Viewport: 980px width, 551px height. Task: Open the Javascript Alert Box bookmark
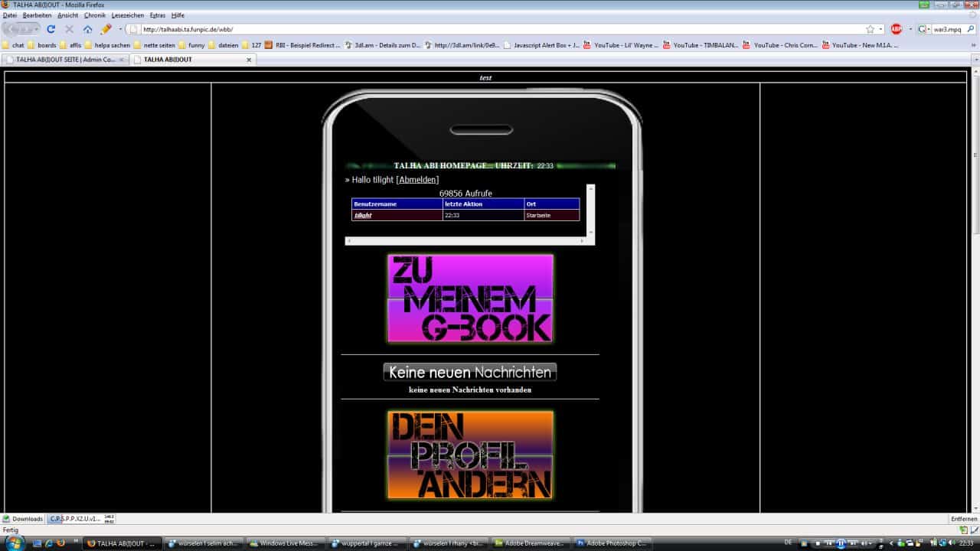541,45
